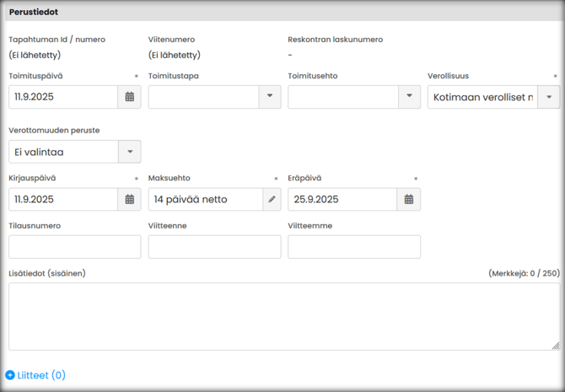Image resolution: width=565 pixels, height=392 pixels.
Task: Click the Lisätiedot text area resize handle
Action: click(555, 345)
